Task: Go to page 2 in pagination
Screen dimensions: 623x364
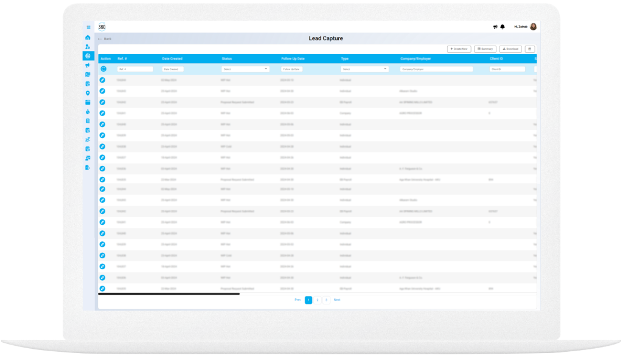Action: click(318, 300)
